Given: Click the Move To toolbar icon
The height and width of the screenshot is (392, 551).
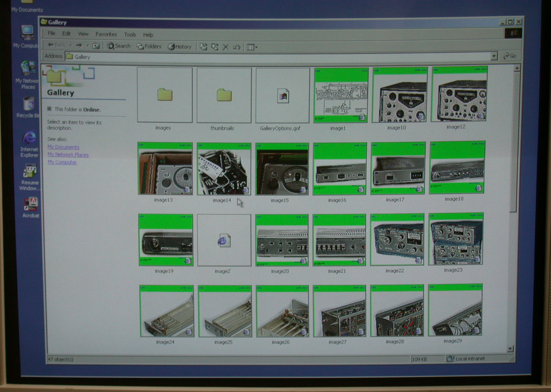Looking at the screenshot, I should [203, 47].
